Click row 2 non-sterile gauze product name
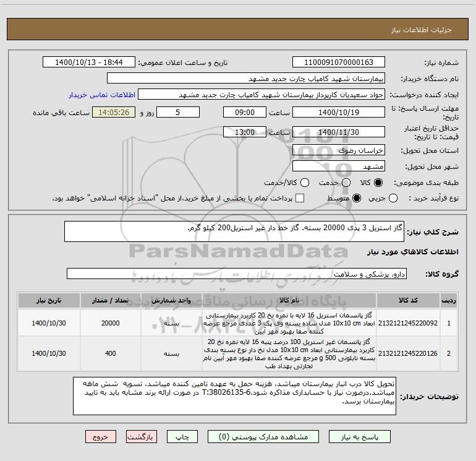The width and height of the screenshot is (476, 461). pos(289,353)
